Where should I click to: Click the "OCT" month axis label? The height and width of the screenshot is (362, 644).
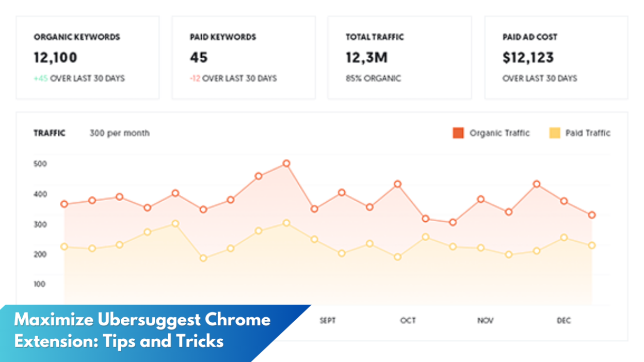pos(408,321)
